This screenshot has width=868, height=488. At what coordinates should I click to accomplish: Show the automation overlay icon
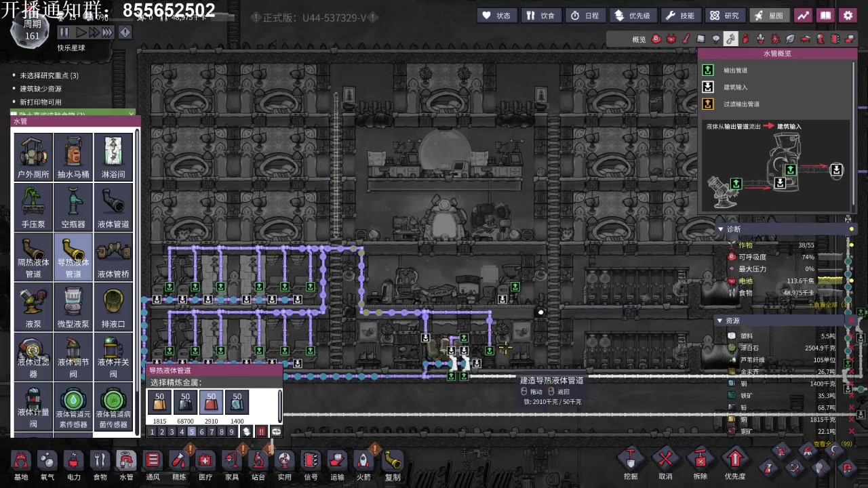[835, 39]
